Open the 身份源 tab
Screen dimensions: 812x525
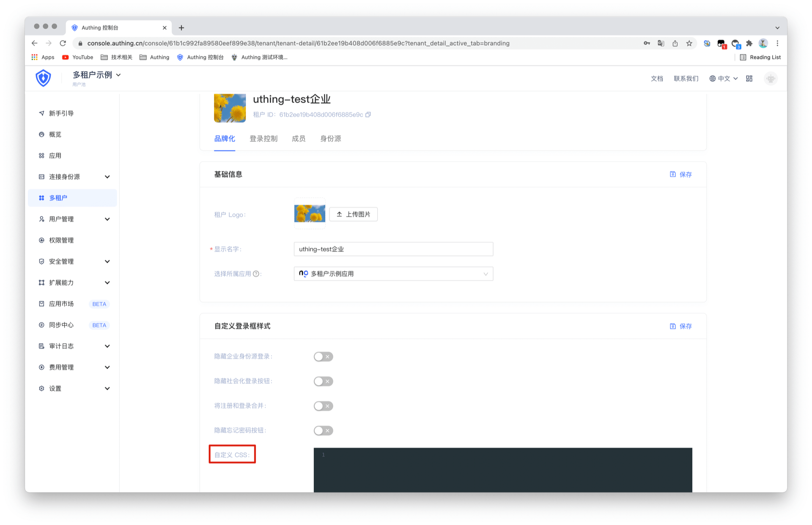point(330,138)
